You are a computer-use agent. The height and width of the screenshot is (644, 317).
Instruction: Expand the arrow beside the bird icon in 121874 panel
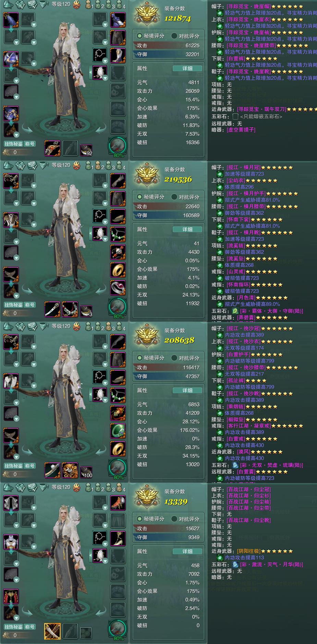[91, 72]
